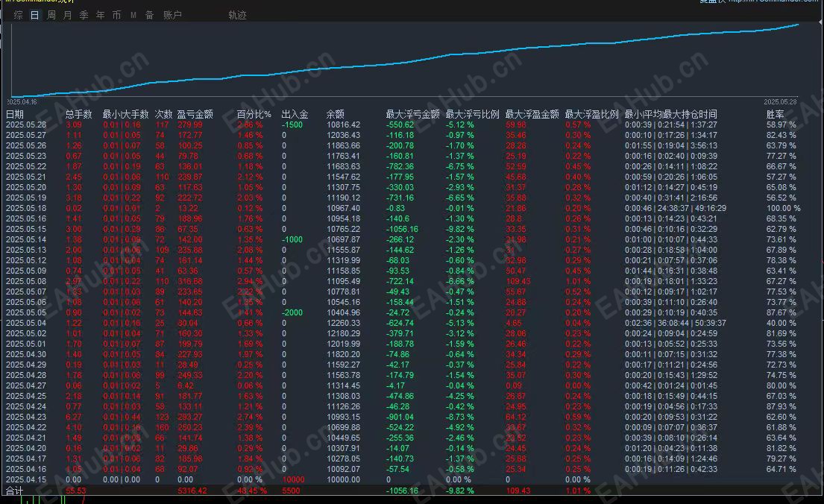824x504 pixels.
Task: Click the 出入金 column header
Action: click(x=295, y=114)
